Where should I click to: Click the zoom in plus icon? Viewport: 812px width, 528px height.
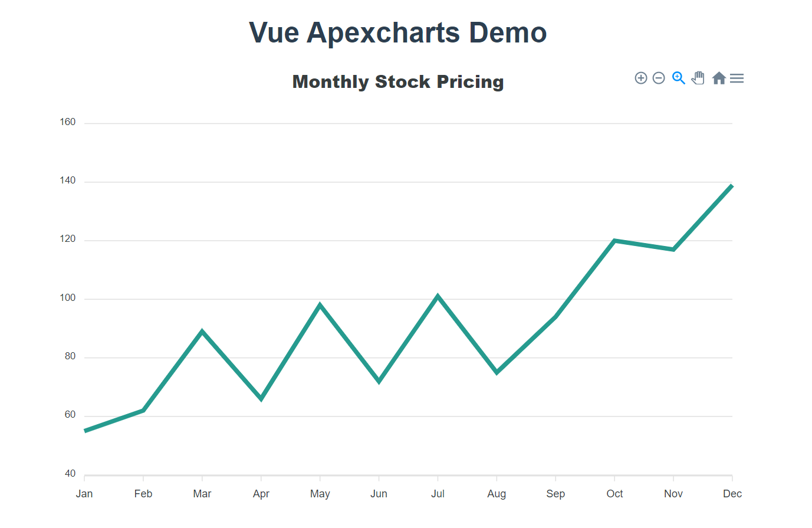[x=641, y=78]
